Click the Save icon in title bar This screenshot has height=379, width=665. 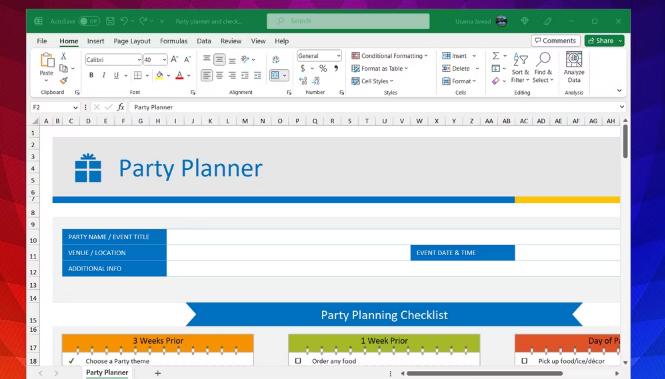[x=110, y=21]
